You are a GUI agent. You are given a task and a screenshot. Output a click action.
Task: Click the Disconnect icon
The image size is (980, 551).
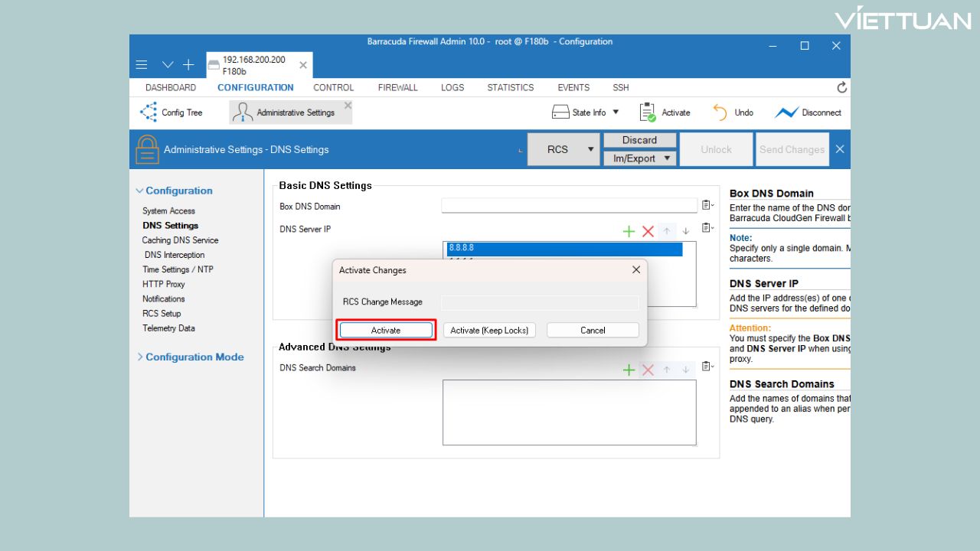[x=786, y=112]
